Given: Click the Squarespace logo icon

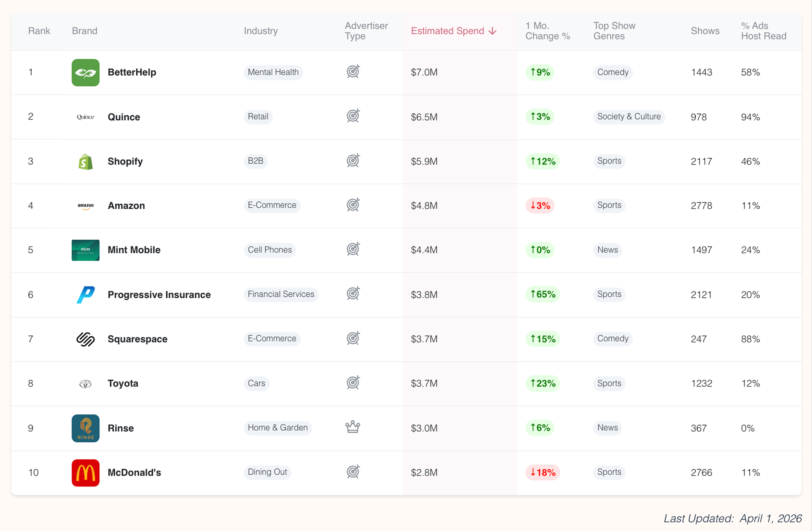Looking at the screenshot, I should (85, 339).
